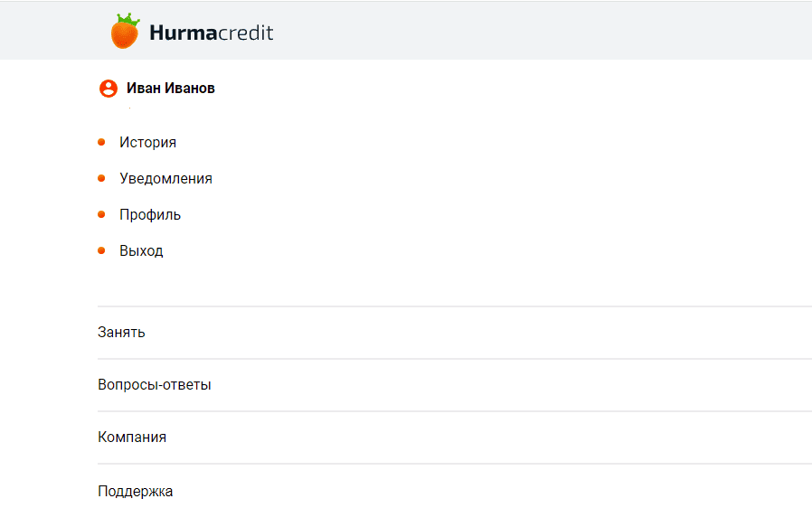Select the Занять menu item
This screenshot has height=527, width=812.
121,333
